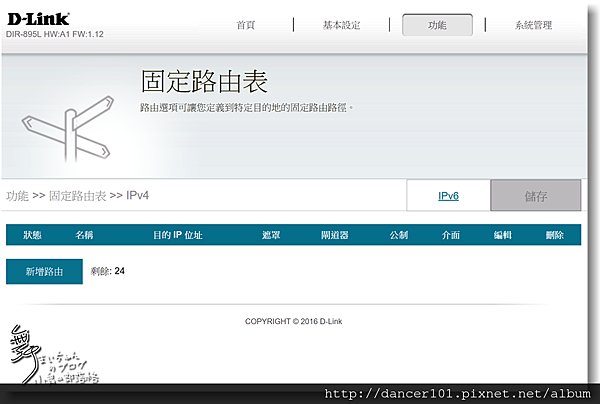Select the 功能 features tab
Viewport: 600px width, 404px height.
coord(437,25)
